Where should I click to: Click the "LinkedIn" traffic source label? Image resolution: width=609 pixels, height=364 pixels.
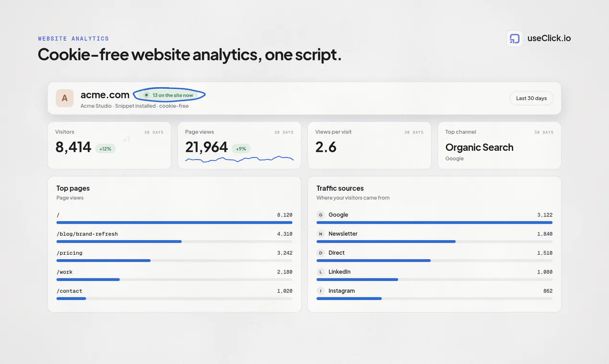point(340,272)
